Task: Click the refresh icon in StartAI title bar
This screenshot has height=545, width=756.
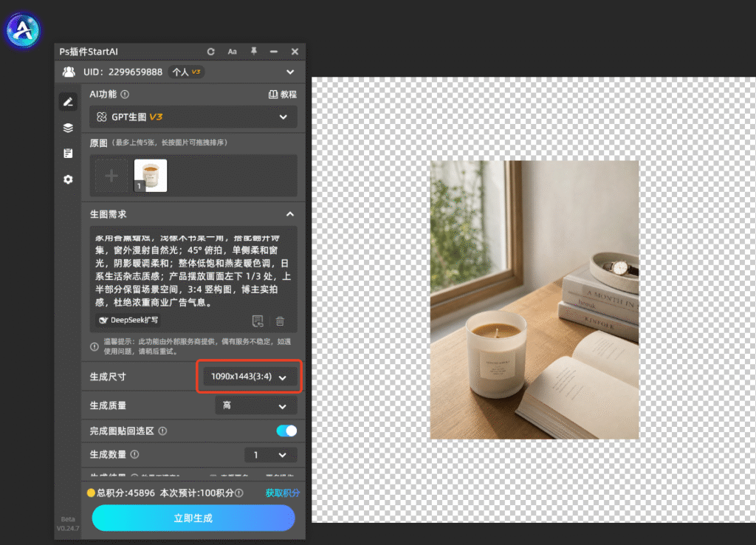Action: click(x=210, y=52)
